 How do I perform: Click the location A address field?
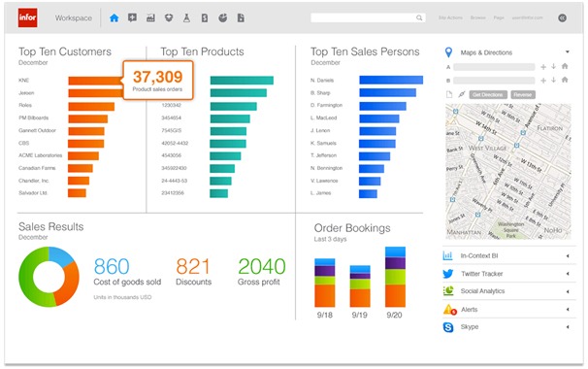pyautogui.click(x=494, y=67)
